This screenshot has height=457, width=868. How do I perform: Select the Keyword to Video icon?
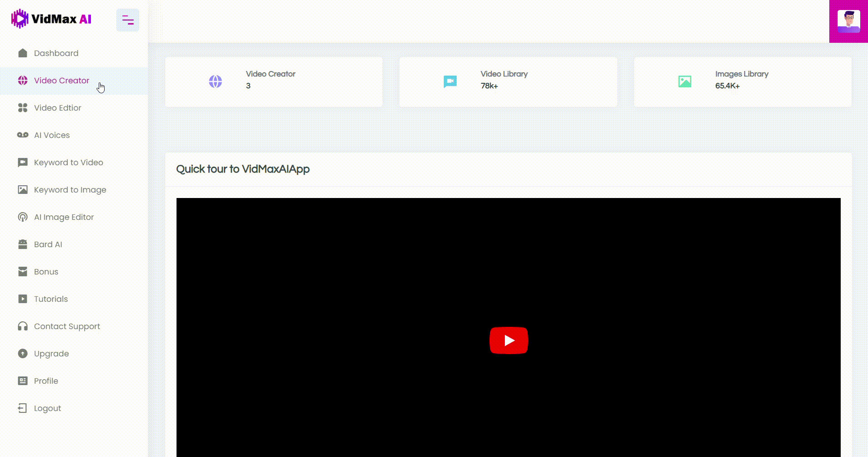click(23, 162)
